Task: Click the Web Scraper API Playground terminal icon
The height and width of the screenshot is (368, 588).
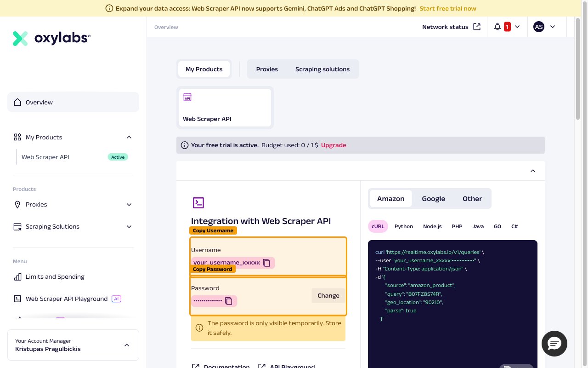Action: point(17,299)
